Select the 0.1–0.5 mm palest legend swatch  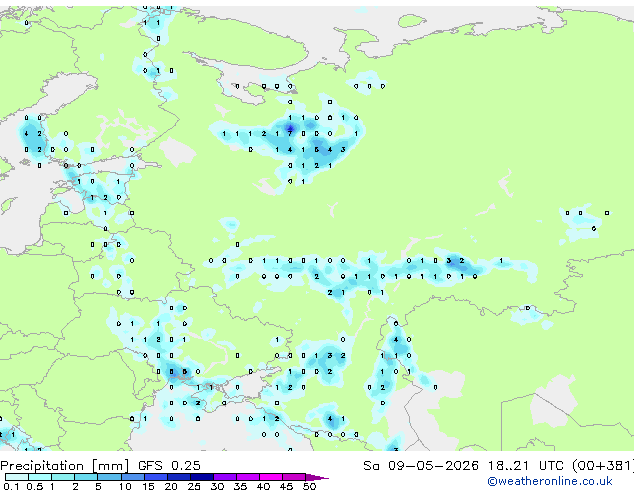click(x=17, y=477)
